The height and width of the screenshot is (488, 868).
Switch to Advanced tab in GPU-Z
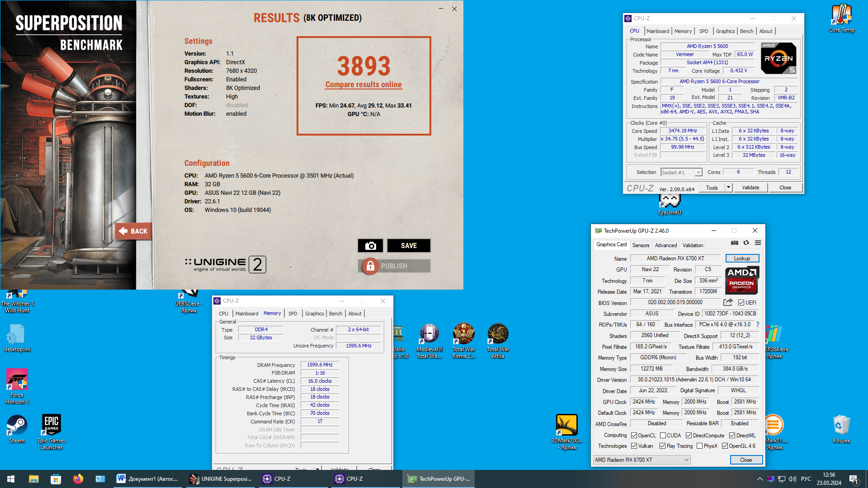666,245
